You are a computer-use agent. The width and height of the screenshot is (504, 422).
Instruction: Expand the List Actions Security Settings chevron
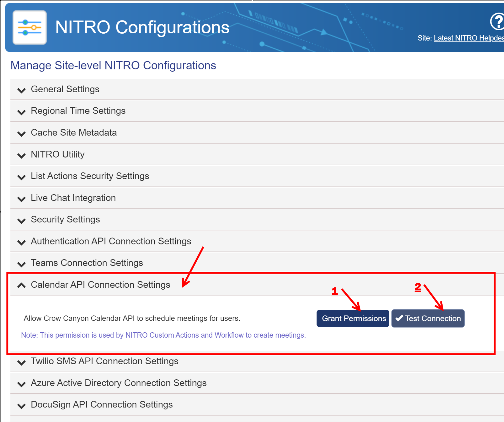pos(22,177)
